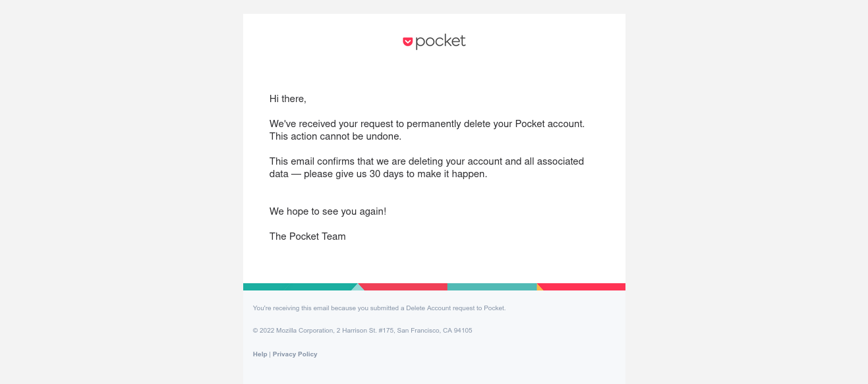
Task: Open the Help link in footer
Action: point(260,354)
